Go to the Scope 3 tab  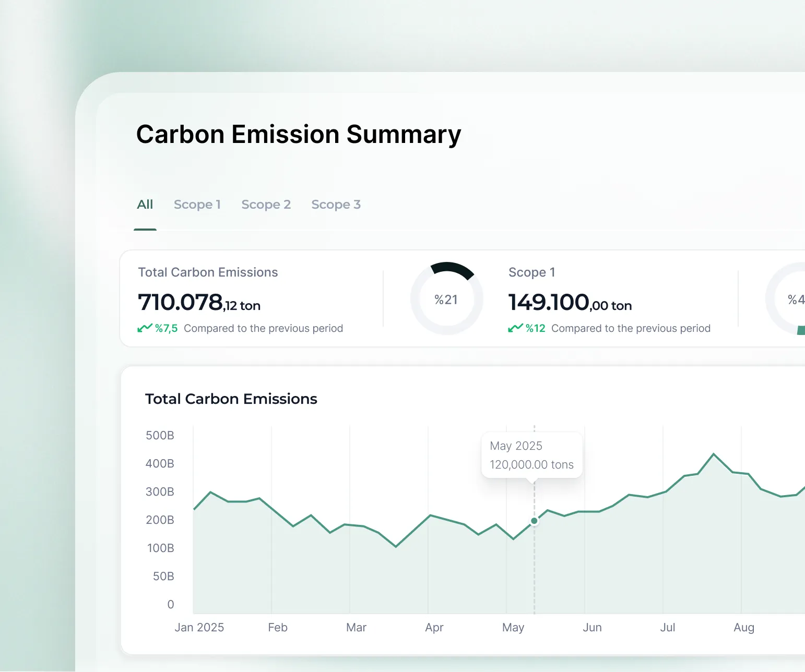336,205
